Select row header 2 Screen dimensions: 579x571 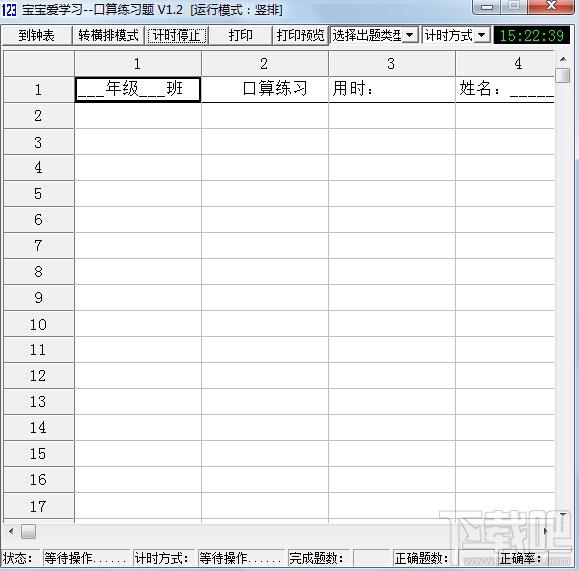point(38,116)
